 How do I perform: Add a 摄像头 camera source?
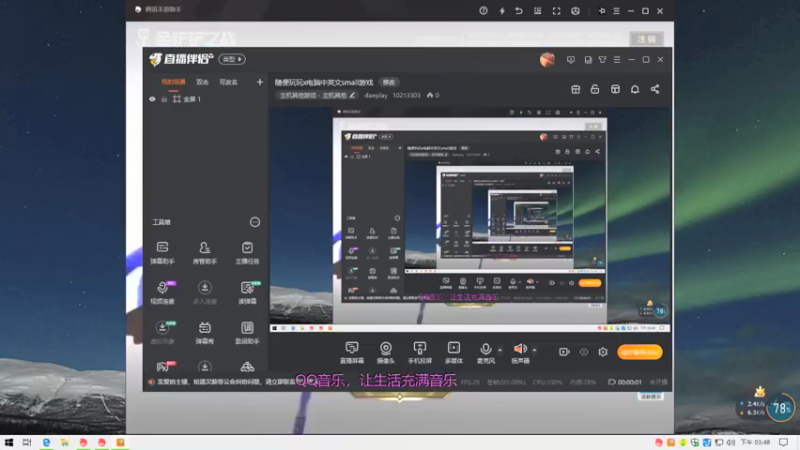(x=386, y=353)
